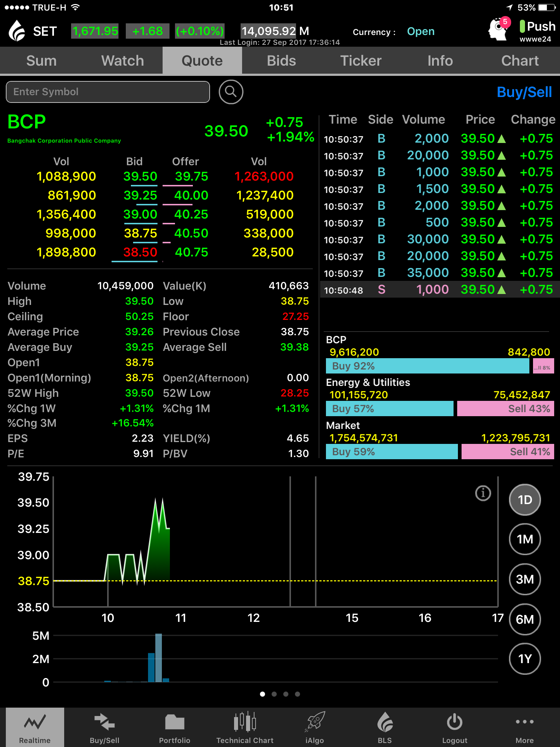Tap the Currency Open link
This screenshot has height=747, width=560.
pos(421,31)
